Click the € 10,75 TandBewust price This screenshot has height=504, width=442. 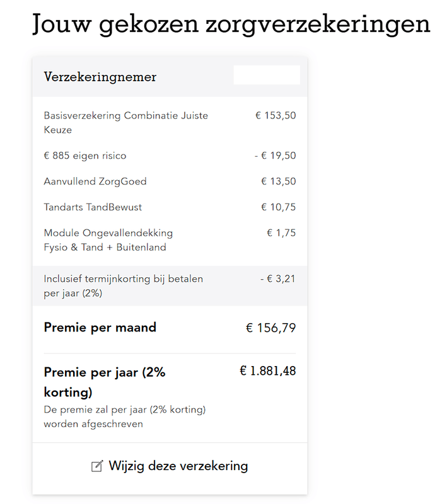coord(278,207)
